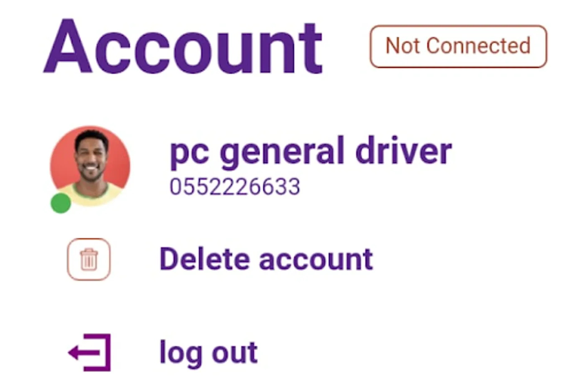Tap the smiling man's avatar picture

(x=90, y=166)
